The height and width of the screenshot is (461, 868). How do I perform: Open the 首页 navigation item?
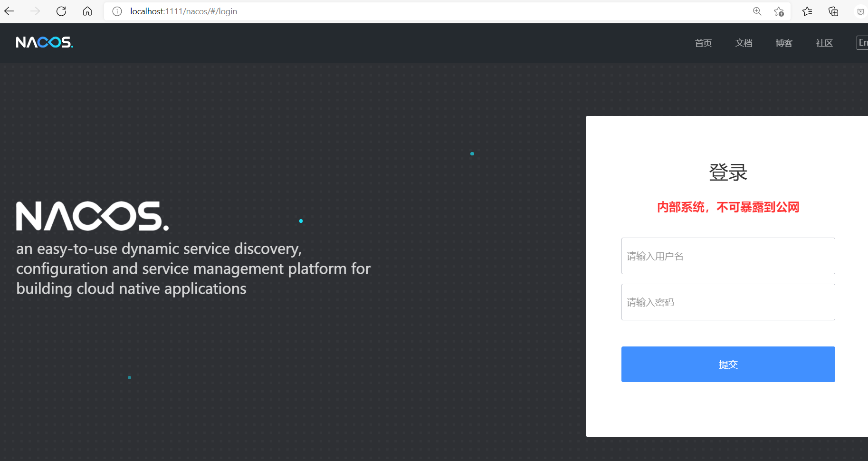click(x=703, y=43)
